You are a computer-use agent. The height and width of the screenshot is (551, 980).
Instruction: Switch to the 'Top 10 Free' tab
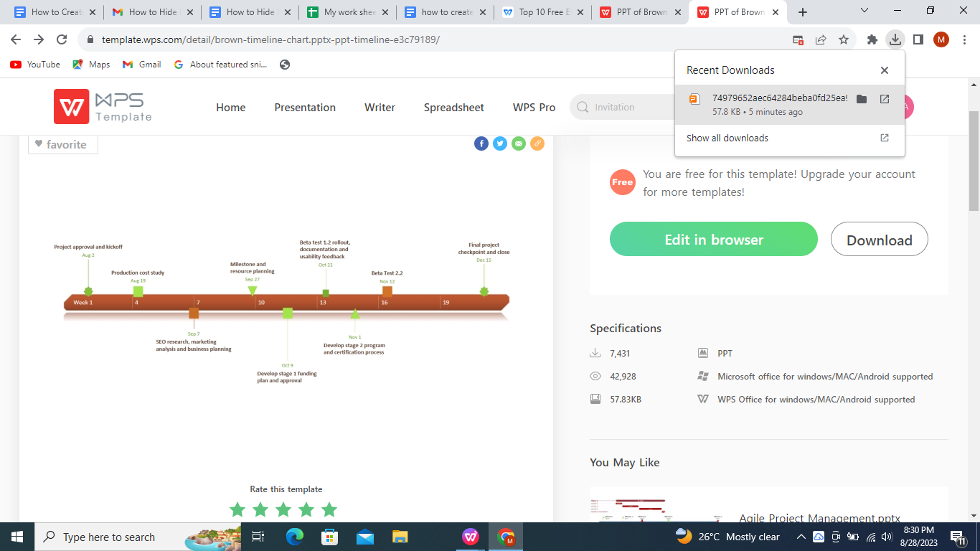[x=542, y=11]
